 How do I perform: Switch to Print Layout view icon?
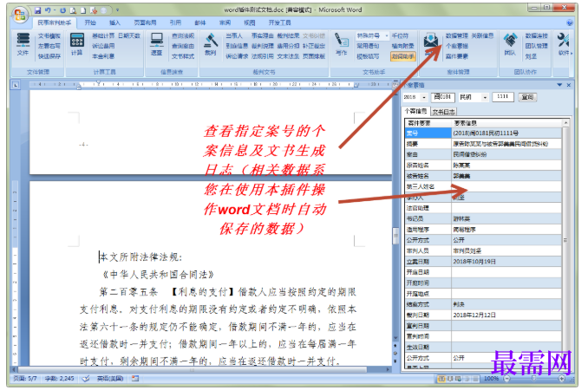[441, 379]
